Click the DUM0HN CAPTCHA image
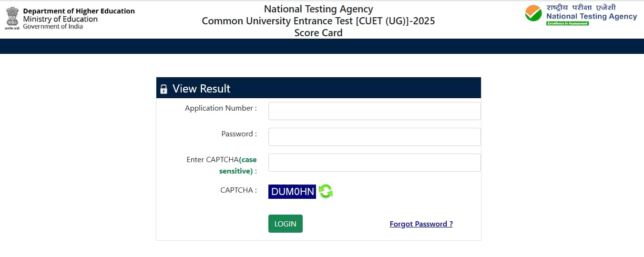The image size is (644, 257). (292, 192)
